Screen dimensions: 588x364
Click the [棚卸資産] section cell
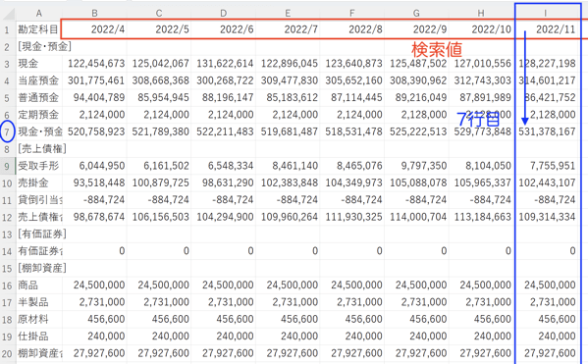(42, 268)
